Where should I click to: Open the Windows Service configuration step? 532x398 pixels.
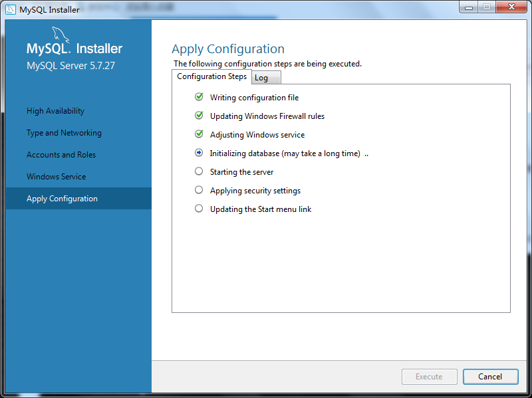pos(57,176)
